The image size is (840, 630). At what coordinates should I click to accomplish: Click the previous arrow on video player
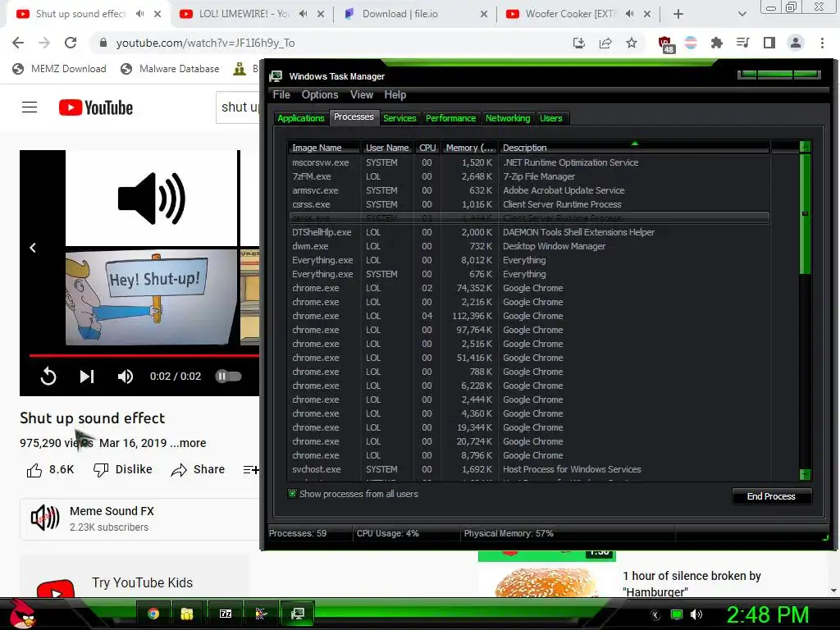[33, 248]
